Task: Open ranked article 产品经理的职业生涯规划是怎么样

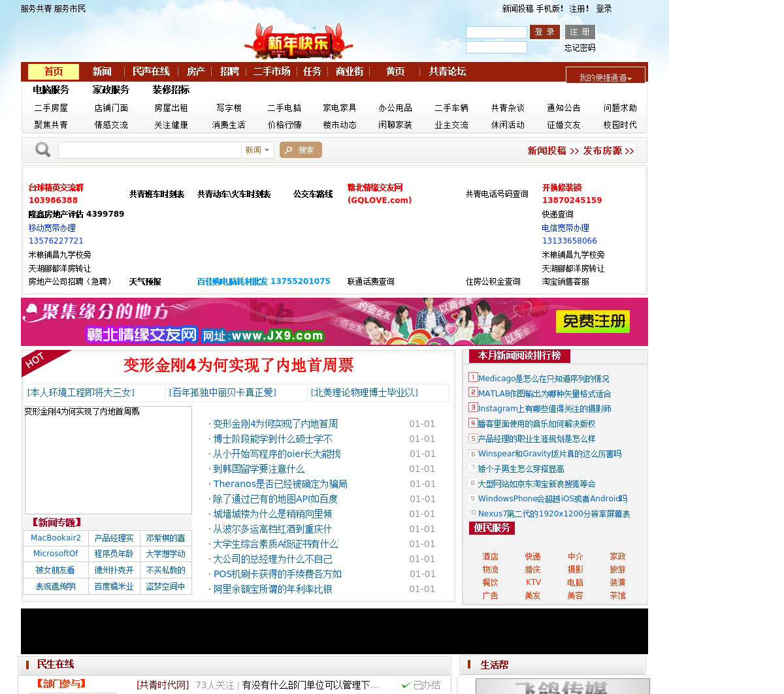Action: pos(536,439)
